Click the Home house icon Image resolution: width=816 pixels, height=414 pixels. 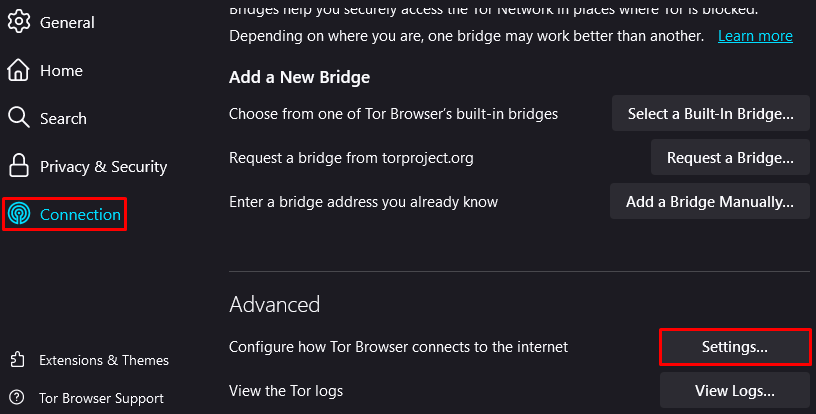point(19,70)
